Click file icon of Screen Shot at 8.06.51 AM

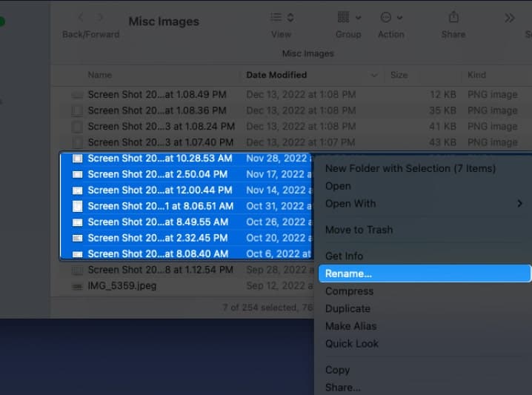pyautogui.click(x=77, y=206)
